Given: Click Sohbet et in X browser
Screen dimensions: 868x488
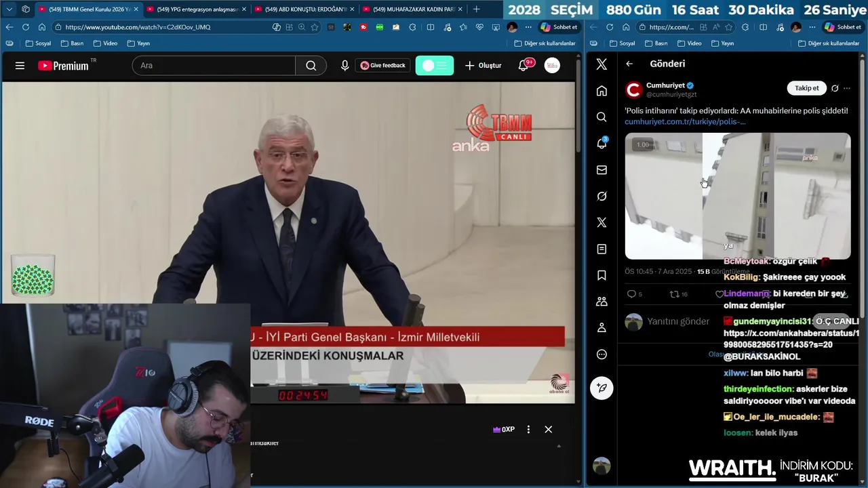Looking at the screenshot, I should [x=843, y=27].
